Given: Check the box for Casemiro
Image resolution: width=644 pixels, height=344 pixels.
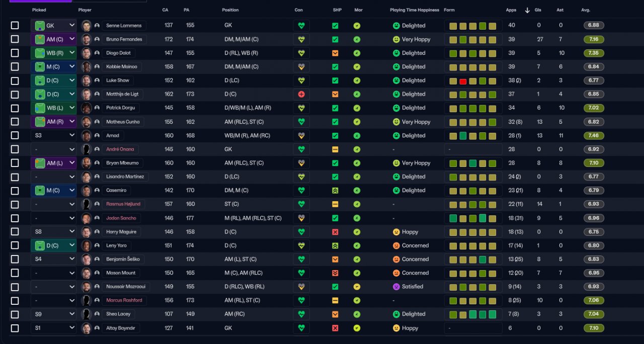Looking at the screenshot, I should (x=15, y=191).
